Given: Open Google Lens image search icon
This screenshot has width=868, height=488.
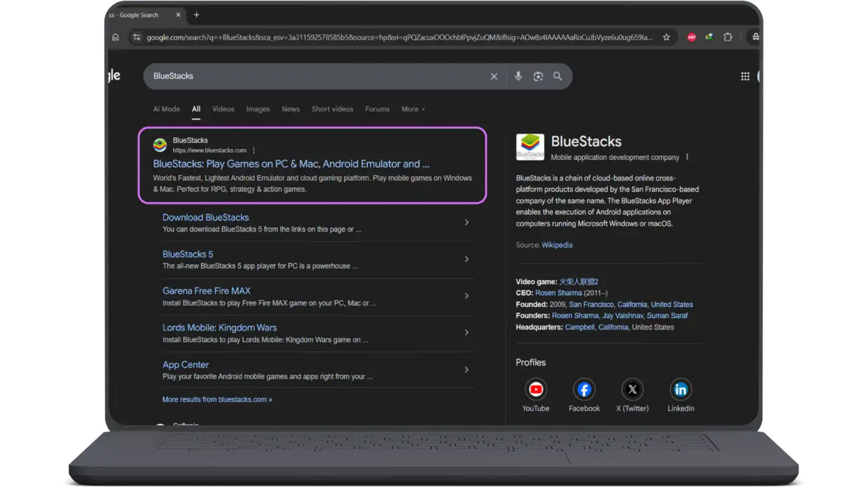Looking at the screenshot, I should tap(538, 76).
